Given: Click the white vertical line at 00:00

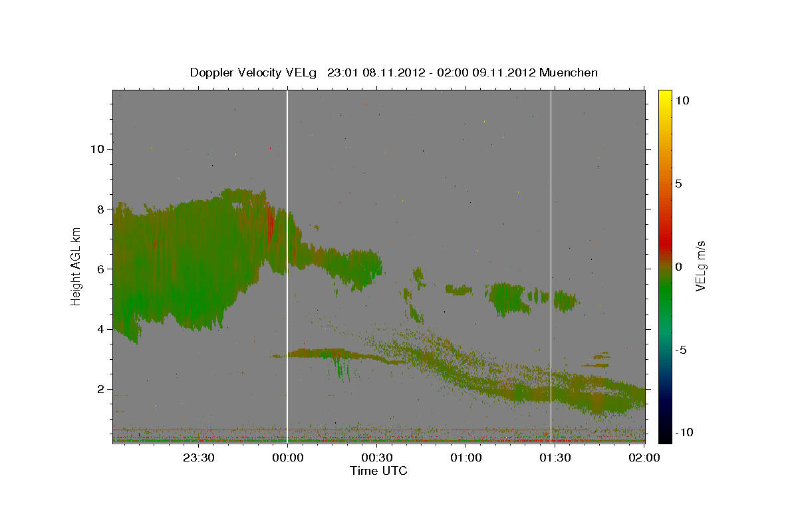Looking at the screenshot, I should click(287, 266).
